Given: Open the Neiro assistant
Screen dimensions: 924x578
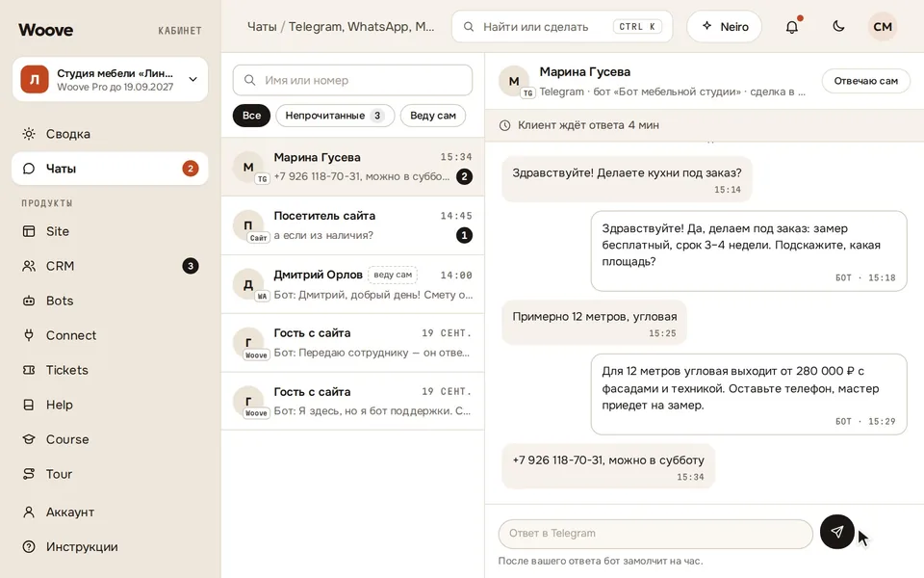Looking at the screenshot, I should pyautogui.click(x=724, y=27).
